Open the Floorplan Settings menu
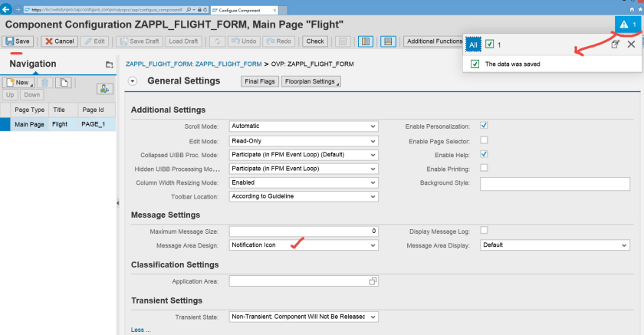The image size is (644, 335). (310, 81)
